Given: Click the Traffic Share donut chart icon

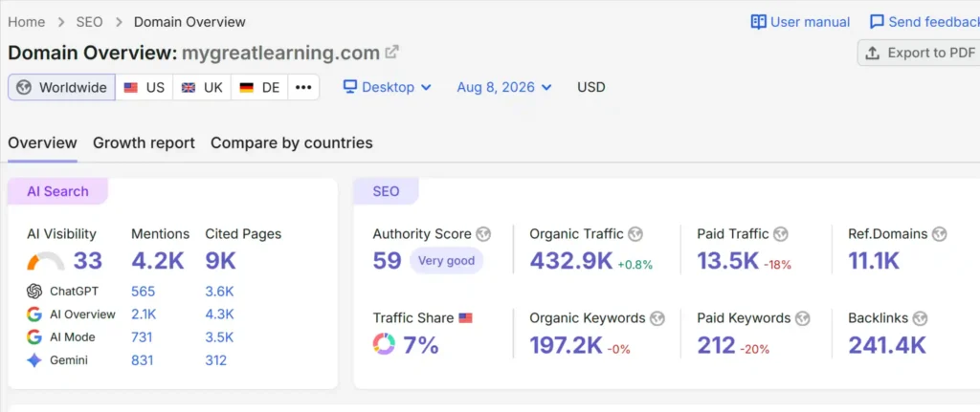Looking at the screenshot, I should coord(384,344).
